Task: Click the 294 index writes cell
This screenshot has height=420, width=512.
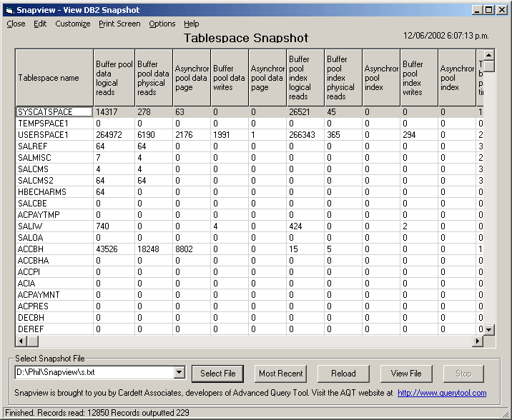Action: point(419,135)
